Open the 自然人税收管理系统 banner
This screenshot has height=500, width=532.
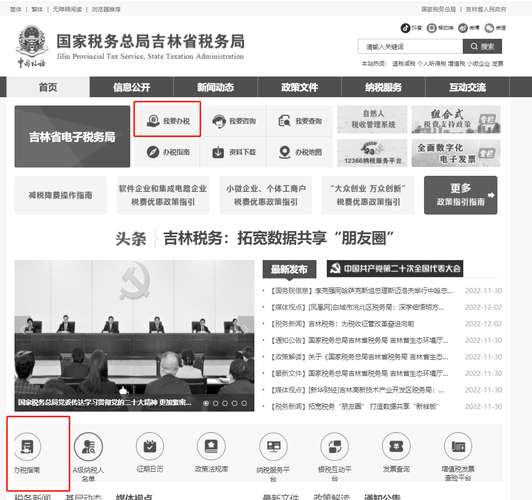coord(372,119)
